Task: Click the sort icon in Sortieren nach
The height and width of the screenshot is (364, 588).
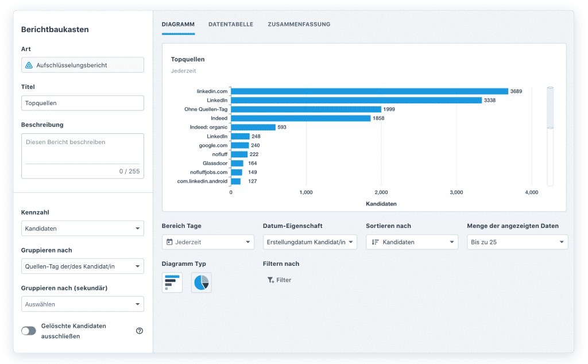Action: [375, 242]
